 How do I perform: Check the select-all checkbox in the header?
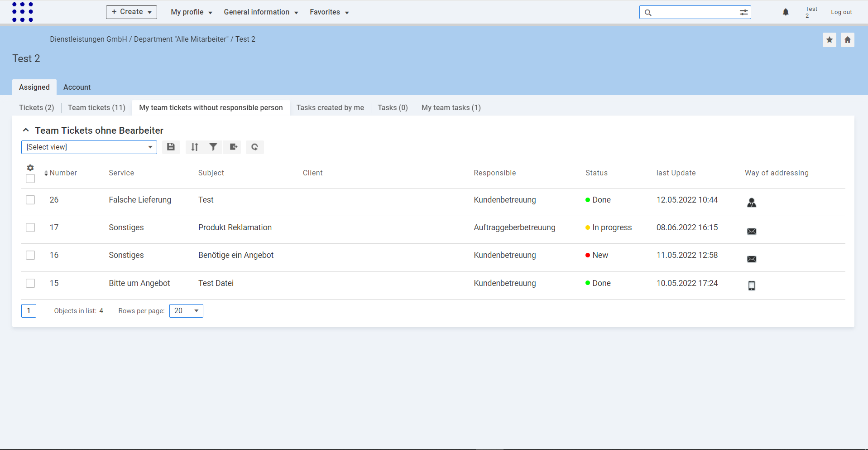(30, 179)
